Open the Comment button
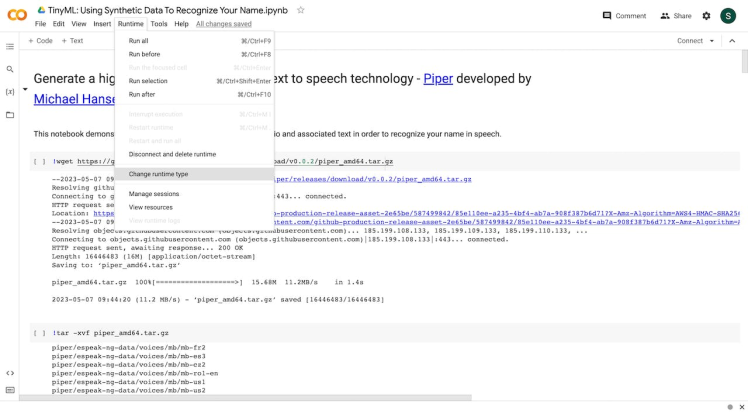The width and height of the screenshot is (748, 413). (624, 16)
